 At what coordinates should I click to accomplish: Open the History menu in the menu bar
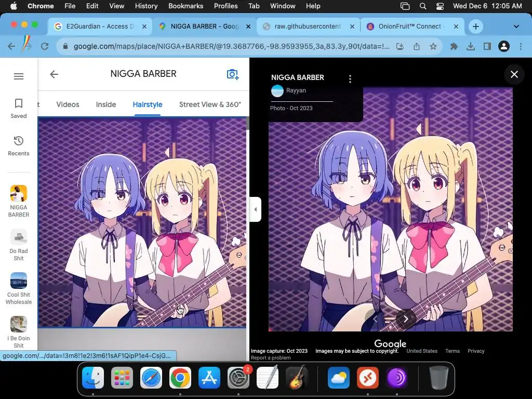point(146,6)
